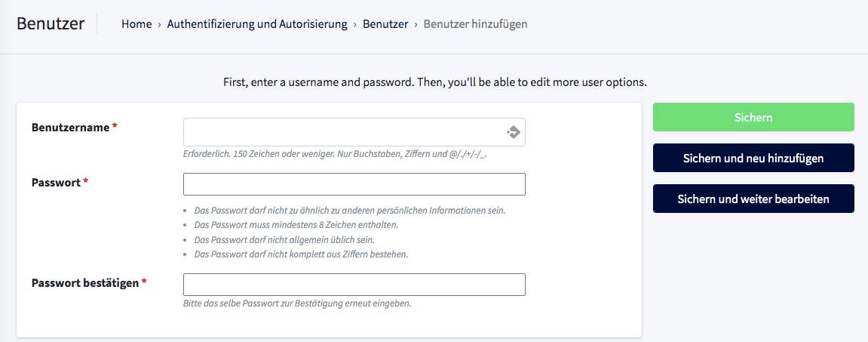This screenshot has height=342, width=868.
Task: Click the Benutzer page title
Action: coord(51,24)
